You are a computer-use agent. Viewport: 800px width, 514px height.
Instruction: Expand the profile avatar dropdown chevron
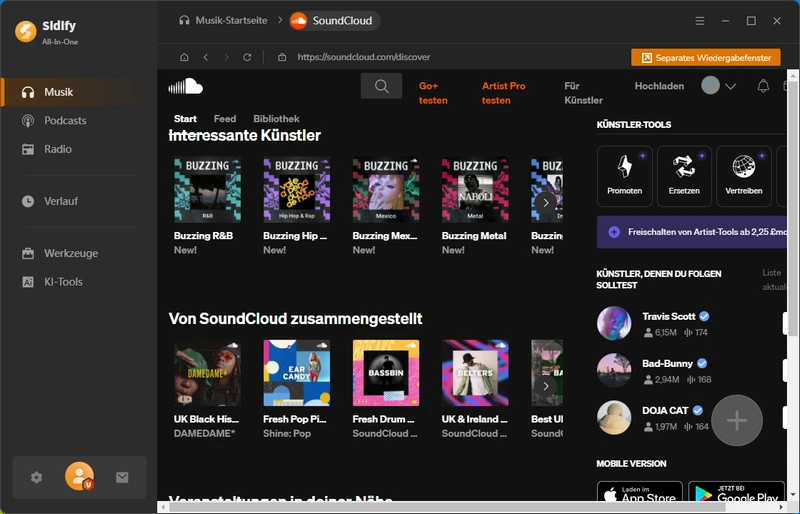click(731, 86)
